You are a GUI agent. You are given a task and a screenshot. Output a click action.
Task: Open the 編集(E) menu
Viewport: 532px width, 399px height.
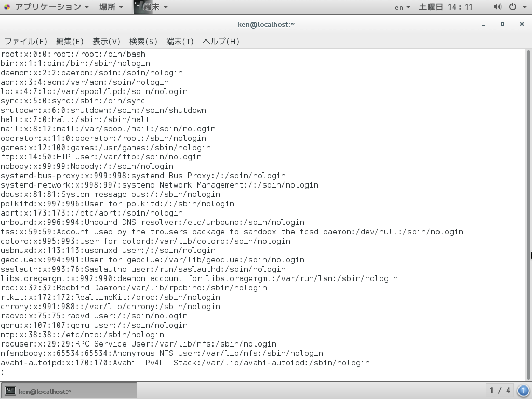point(70,42)
